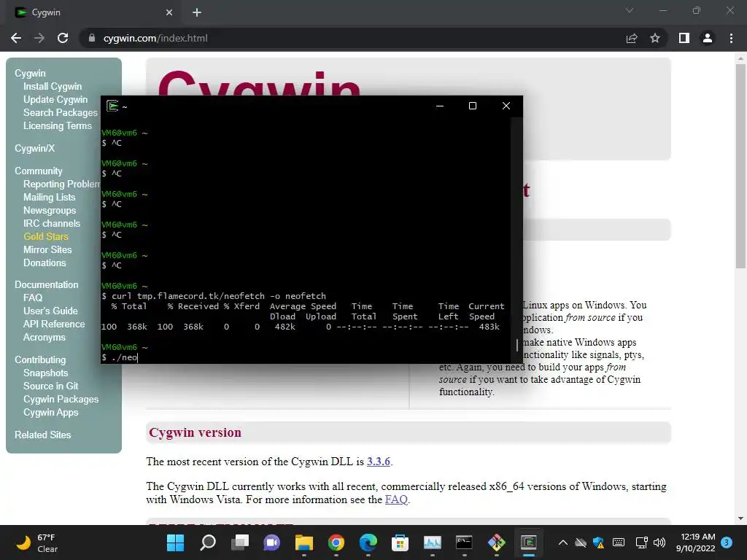Open Licensing Terms in the sidebar
747x560 pixels.
coord(58,125)
